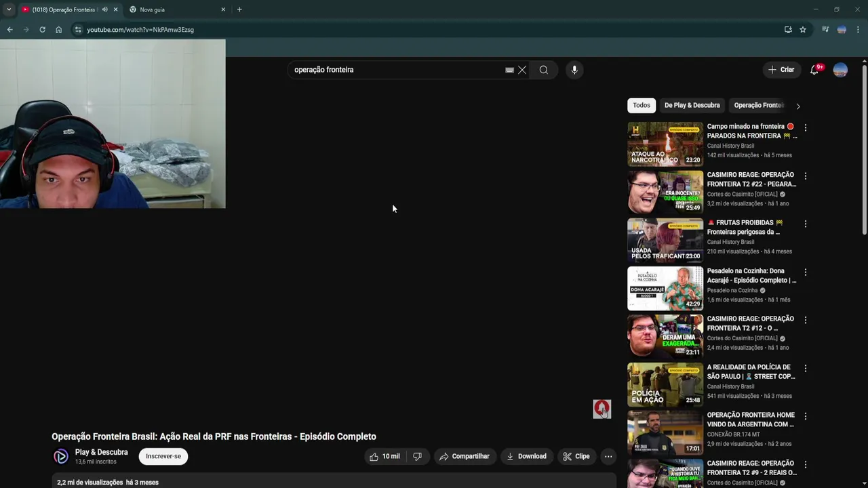Screen dimensions: 868x488
Task: Share the video via Compartilhar
Action: coord(465,457)
